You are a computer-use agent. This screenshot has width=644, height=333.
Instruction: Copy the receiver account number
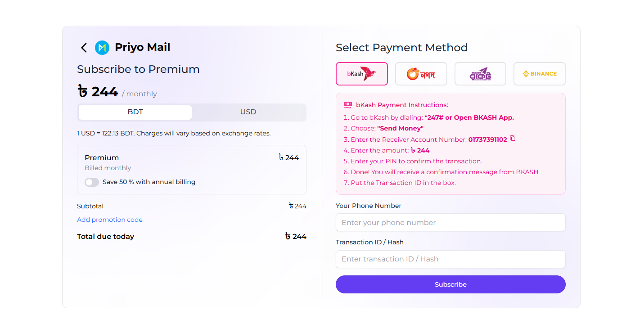coord(513,139)
